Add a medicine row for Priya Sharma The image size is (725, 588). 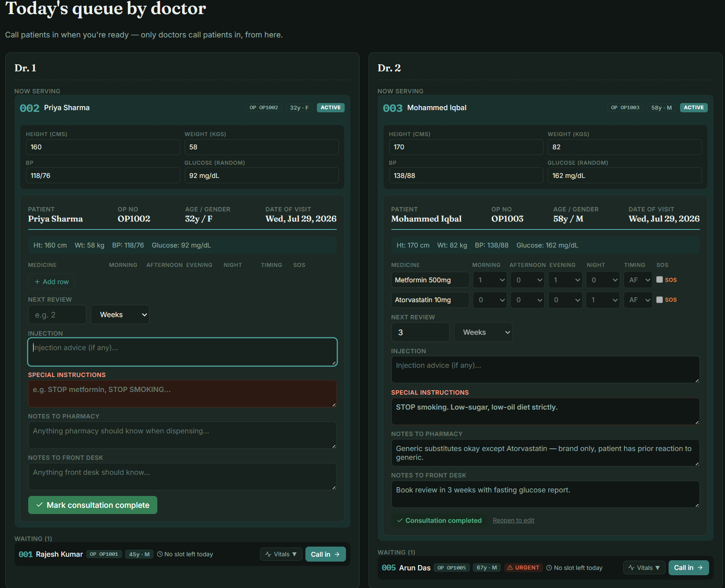tap(52, 282)
